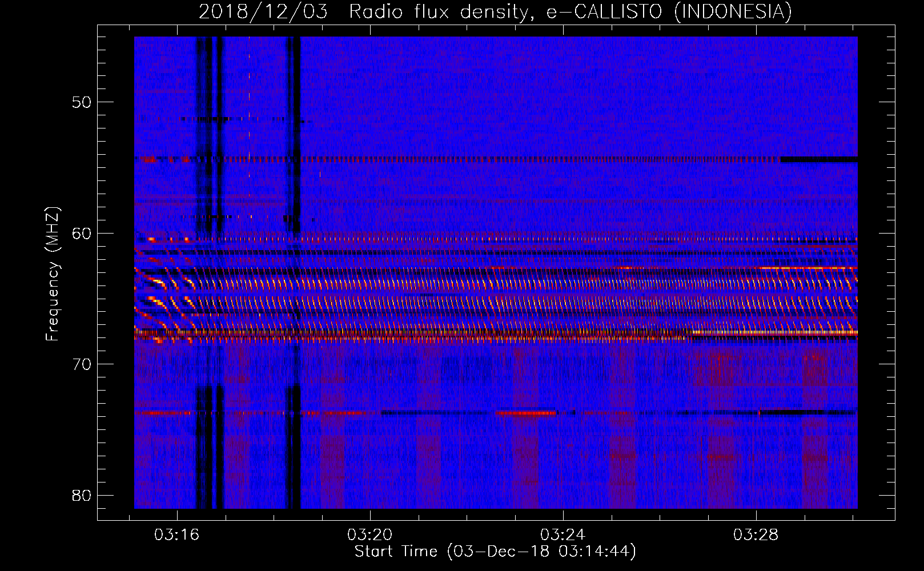Click the "Start Time (03-Dec-18 03:14:44)" label
The height and width of the screenshot is (571, 924).
495,552
